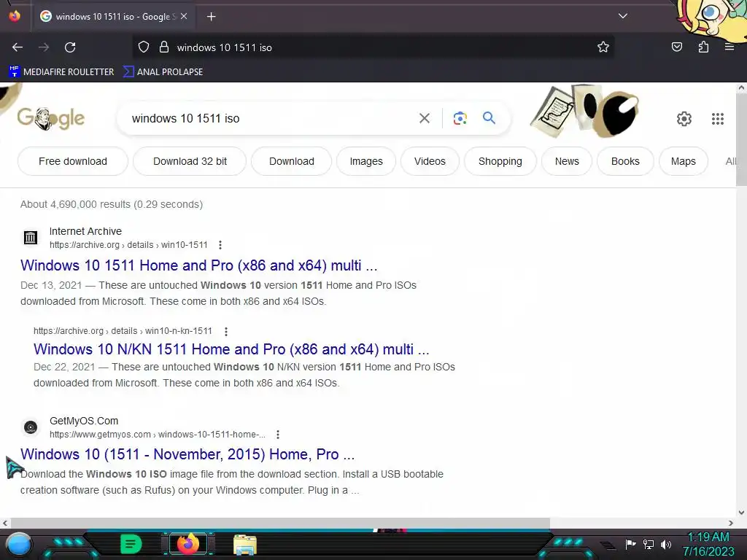
Task: Open File Explorer from the taskbar
Action: (x=245, y=544)
